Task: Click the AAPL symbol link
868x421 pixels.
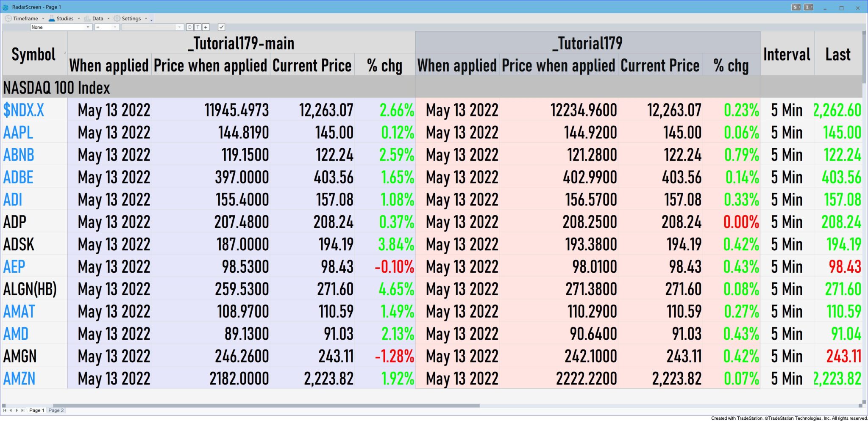Action: tap(18, 133)
